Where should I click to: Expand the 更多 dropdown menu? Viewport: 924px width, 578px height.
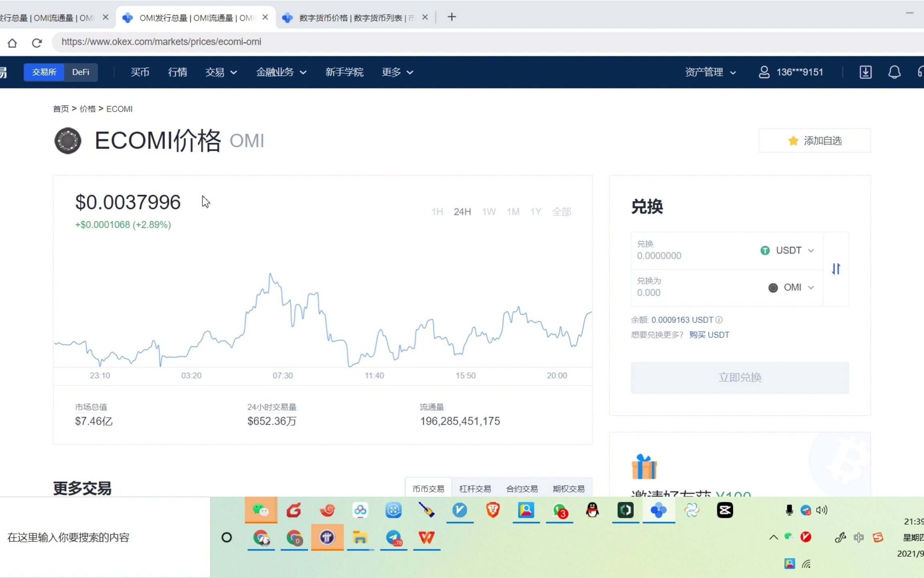(397, 72)
